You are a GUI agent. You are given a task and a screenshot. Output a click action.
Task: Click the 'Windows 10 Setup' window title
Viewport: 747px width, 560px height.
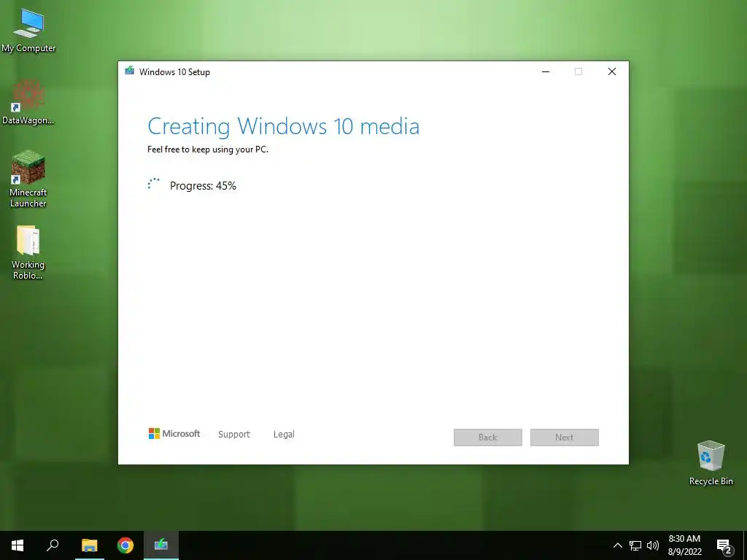coord(174,72)
